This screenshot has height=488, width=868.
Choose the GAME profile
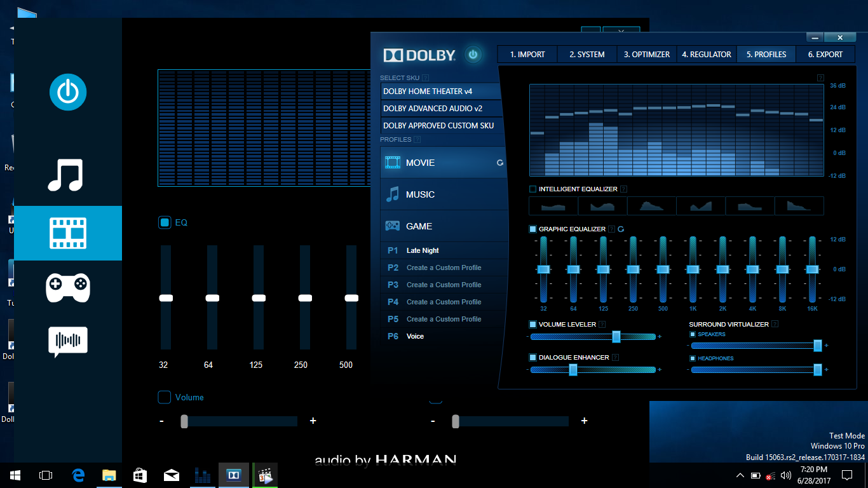[x=444, y=226]
